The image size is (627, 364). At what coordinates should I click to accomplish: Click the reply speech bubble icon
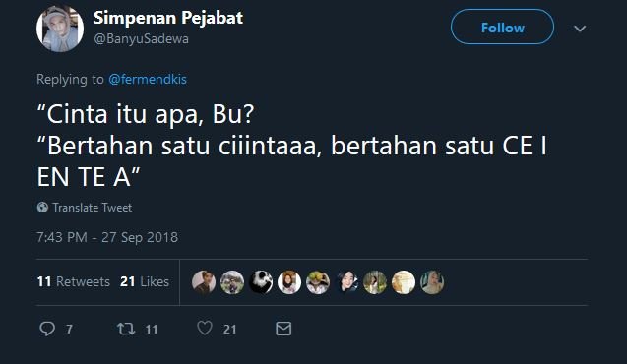pyautogui.click(x=47, y=329)
